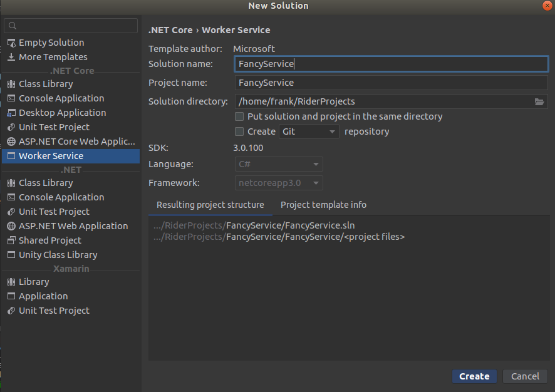This screenshot has height=392, width=555.
Task: Open the C# language dropdown
Action: pos(279,164)
